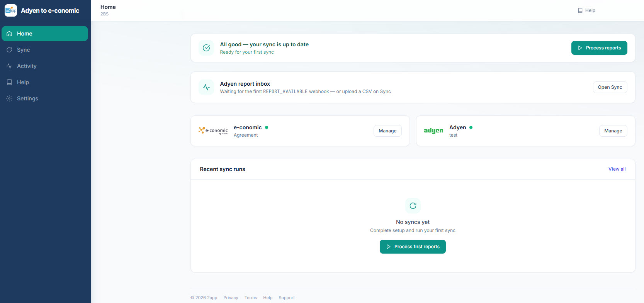Click the Settings gear icon in sidebar
The width and height of the screenshot is (644, 303).
[9, 98]
